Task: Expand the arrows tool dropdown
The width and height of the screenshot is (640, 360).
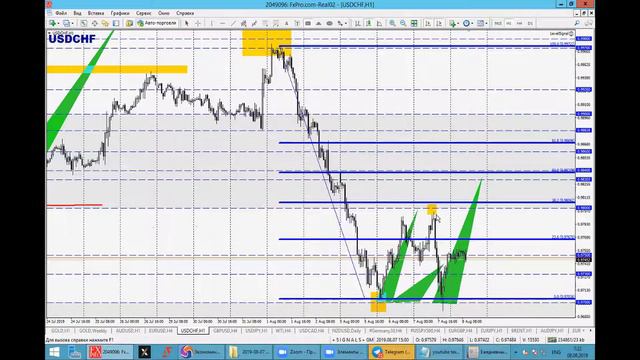Action: pyautogui.click(x=346, y=23)
